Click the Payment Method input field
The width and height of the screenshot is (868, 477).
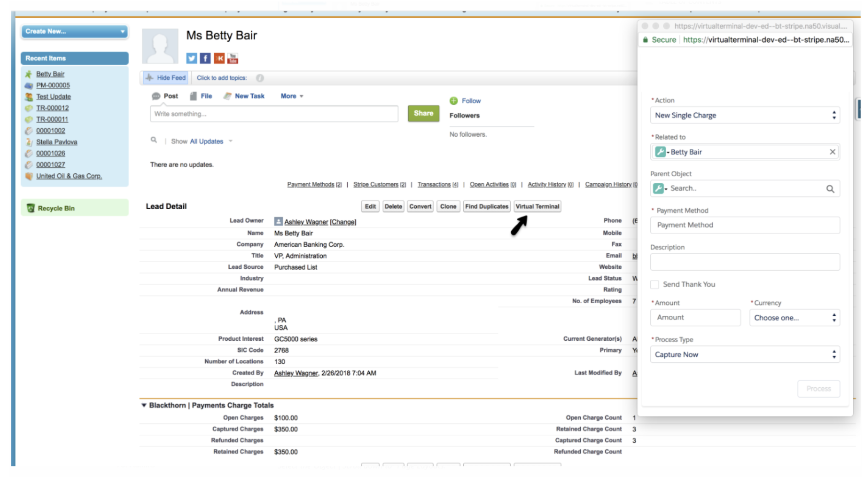[745, 225]
